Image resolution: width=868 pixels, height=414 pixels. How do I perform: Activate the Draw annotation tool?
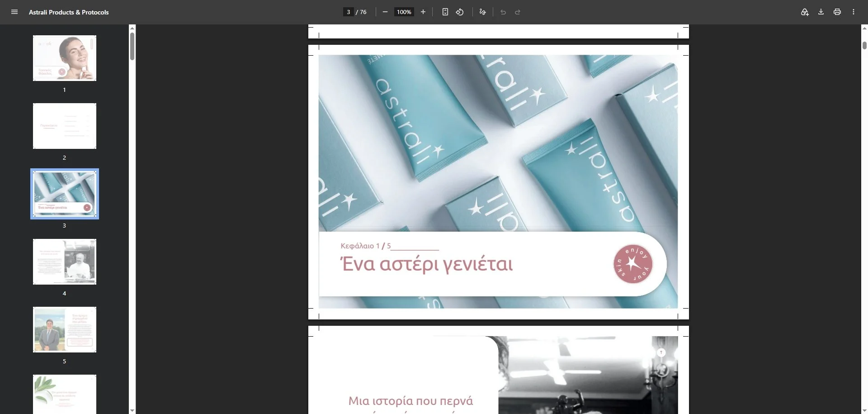[x=483, y=12]
